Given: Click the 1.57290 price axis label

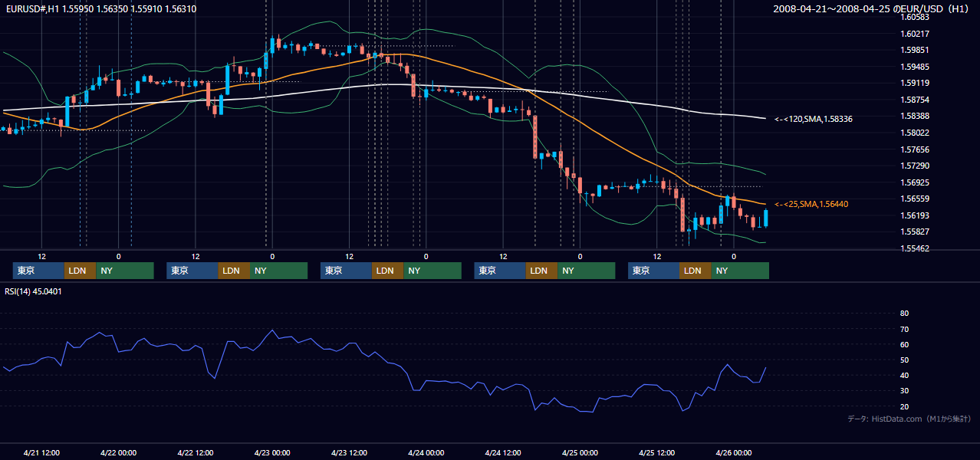Looking at the screenshot, I should (x=915, y=166).
